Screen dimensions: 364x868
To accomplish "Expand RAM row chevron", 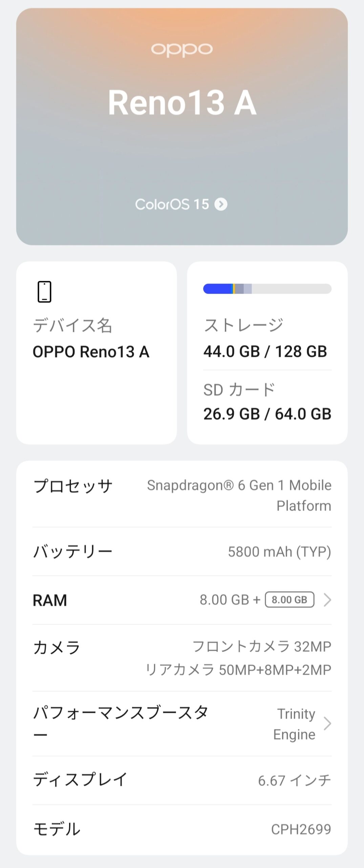I will click(327, 600).
